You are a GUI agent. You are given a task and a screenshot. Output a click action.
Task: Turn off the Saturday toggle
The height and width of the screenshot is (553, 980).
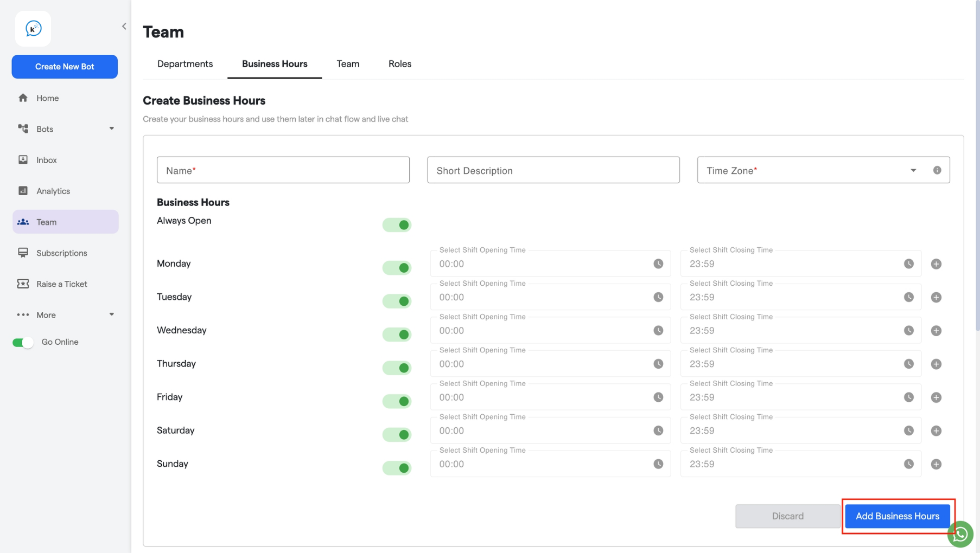click(397, 435)
